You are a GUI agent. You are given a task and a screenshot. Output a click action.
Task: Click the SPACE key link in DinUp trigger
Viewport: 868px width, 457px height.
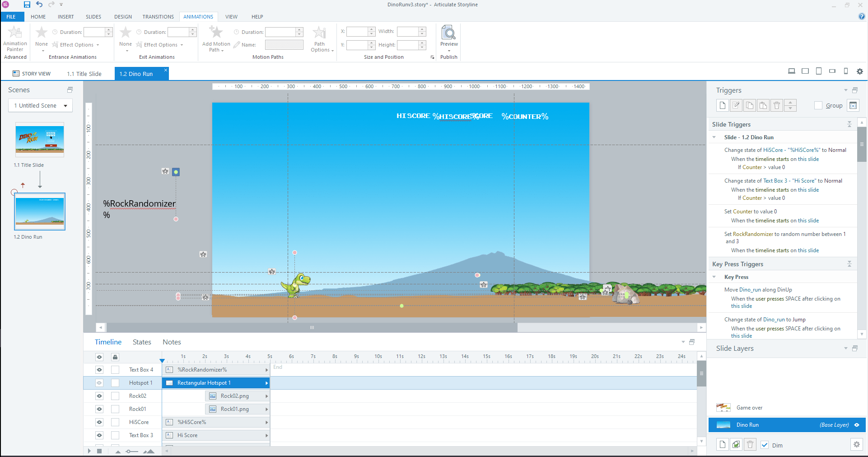point(793,299)
